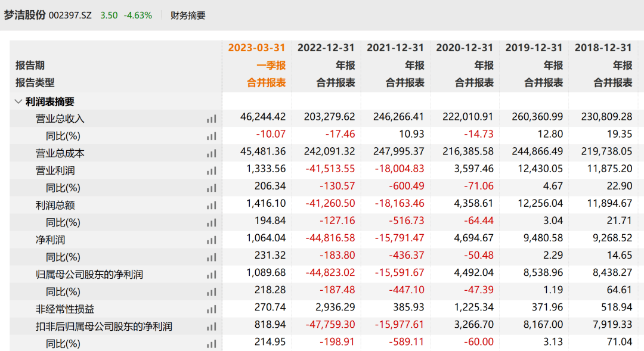The height and width of the screenshot is (351, 644).
Task: Select the 净利润 row label
Action: coord(50,240)
